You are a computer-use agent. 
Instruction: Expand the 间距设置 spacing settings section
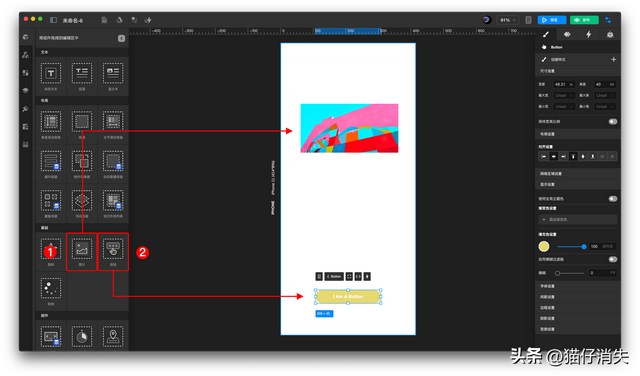coord(578,297)
